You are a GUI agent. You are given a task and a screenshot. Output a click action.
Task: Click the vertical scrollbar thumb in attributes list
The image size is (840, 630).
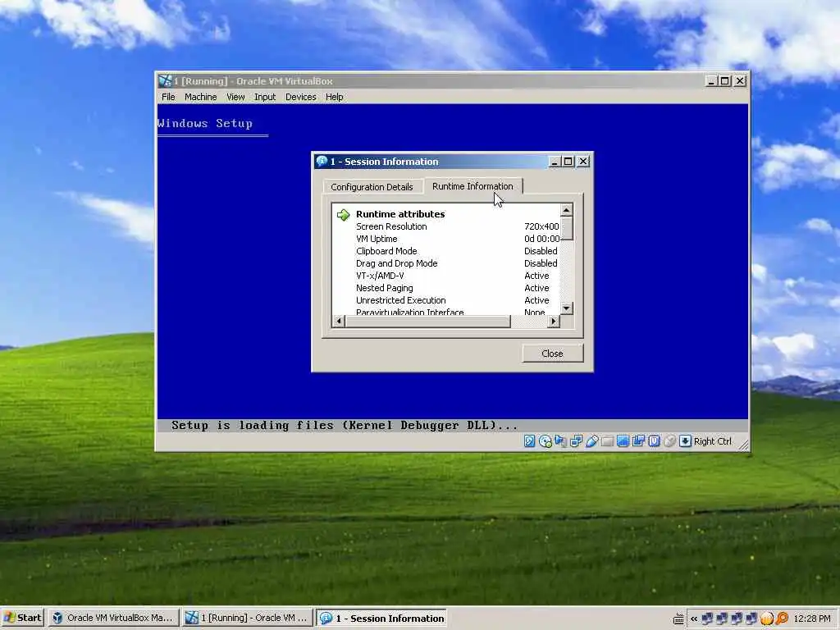pyautogui.click(x=566, y=228)
